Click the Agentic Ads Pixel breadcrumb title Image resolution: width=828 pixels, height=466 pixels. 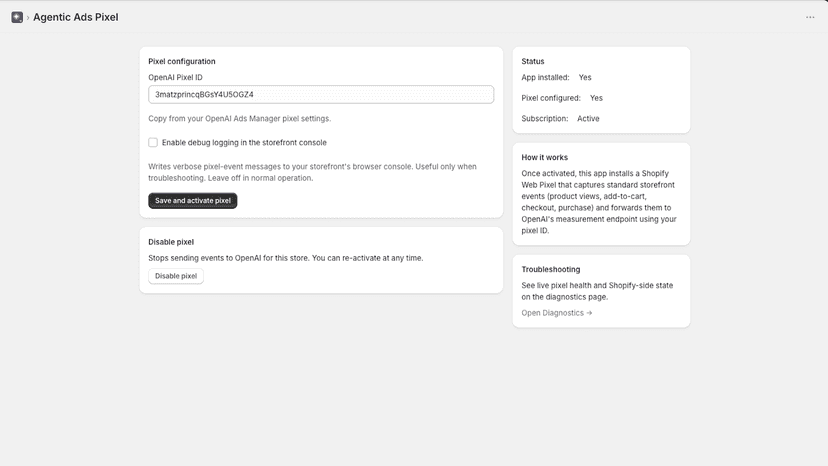[x=76, y=17]
